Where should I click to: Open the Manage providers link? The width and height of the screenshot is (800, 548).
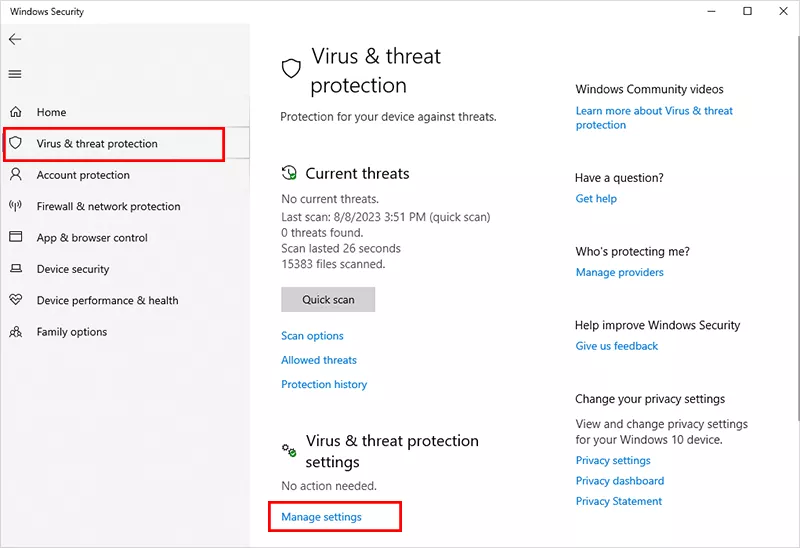(x=619, y=272)
